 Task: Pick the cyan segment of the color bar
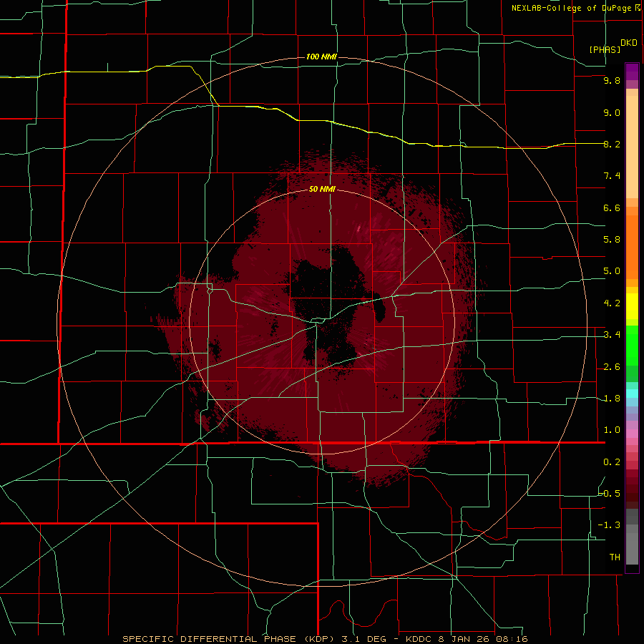pyautogui.click(x=632, y=393)
